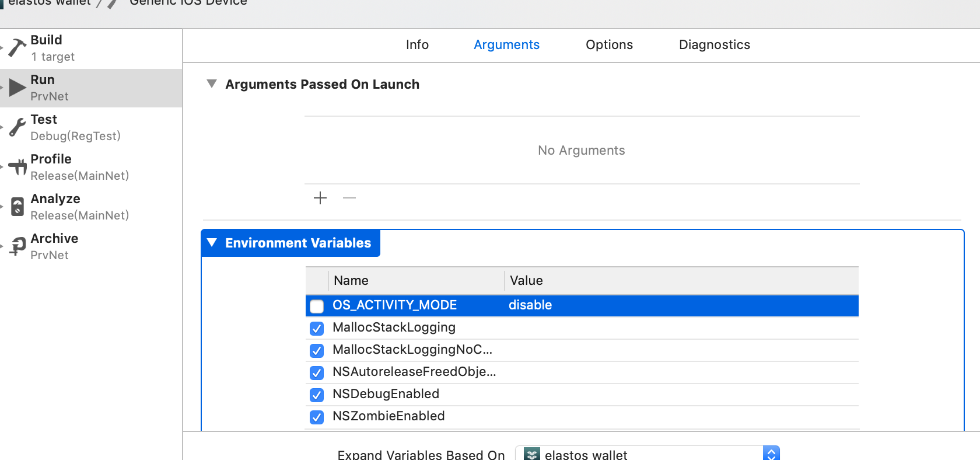Screen dimensions: 980x460
Task: Open the Diagnostics tab
Action: (715, 45)
